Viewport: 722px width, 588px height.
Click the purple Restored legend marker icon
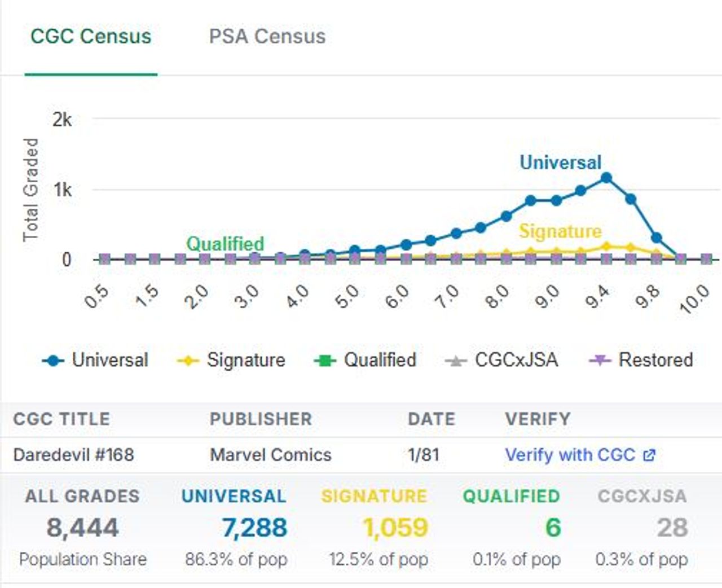(x=600, y=361)
